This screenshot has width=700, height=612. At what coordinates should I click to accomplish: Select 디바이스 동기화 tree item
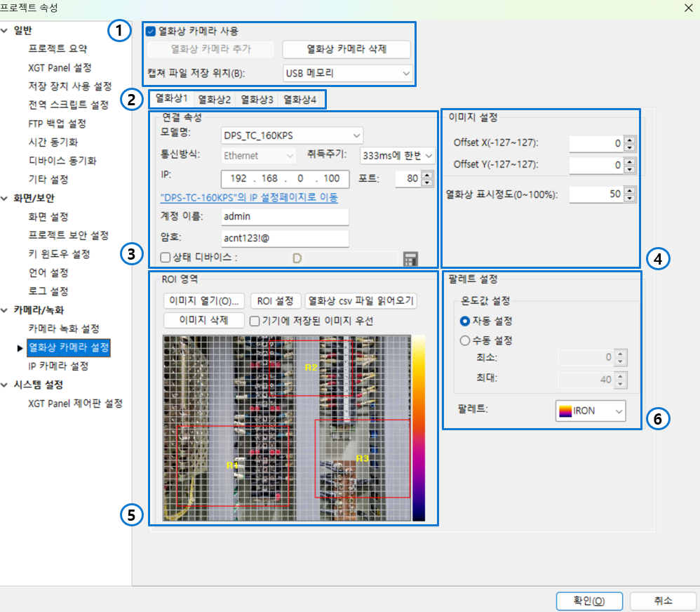pyautogui.click(x=62, y=161)
